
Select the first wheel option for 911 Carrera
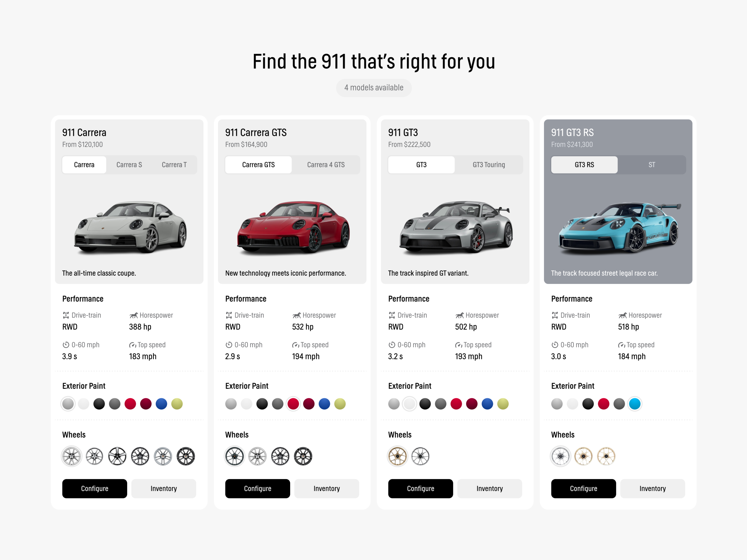(x=72, y=456)
